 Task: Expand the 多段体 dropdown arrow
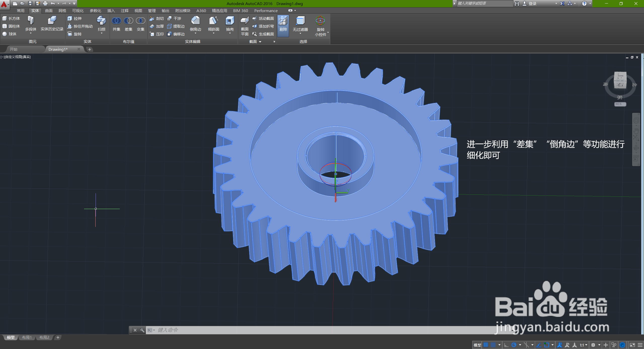click(31, 33)
